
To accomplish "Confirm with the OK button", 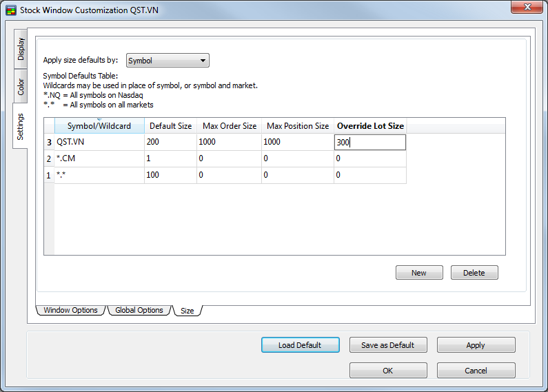I will tap(388, 371).
